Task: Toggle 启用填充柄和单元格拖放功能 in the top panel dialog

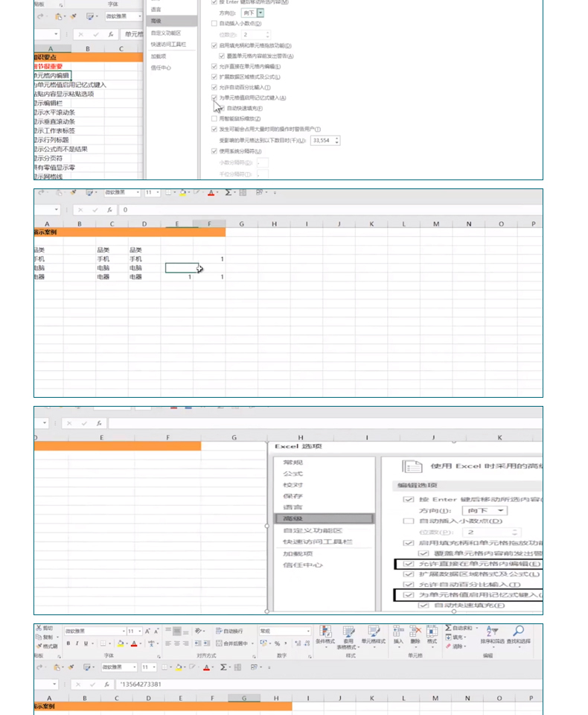Action: [x=214, y=45]
